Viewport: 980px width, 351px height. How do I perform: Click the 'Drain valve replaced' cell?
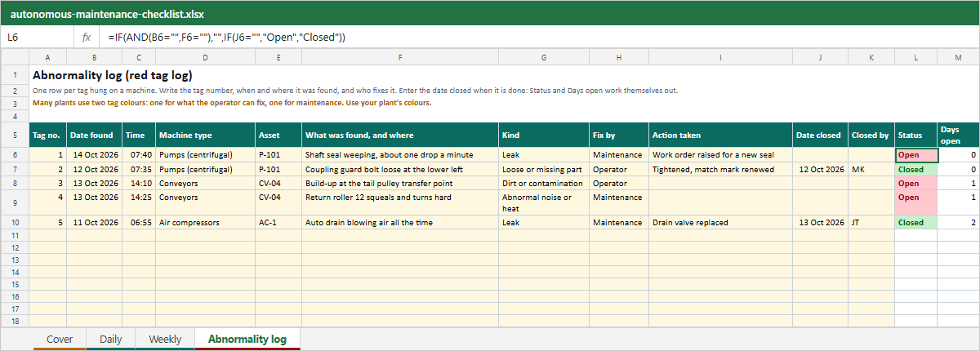pyautogui.click(x=720, y=222)
